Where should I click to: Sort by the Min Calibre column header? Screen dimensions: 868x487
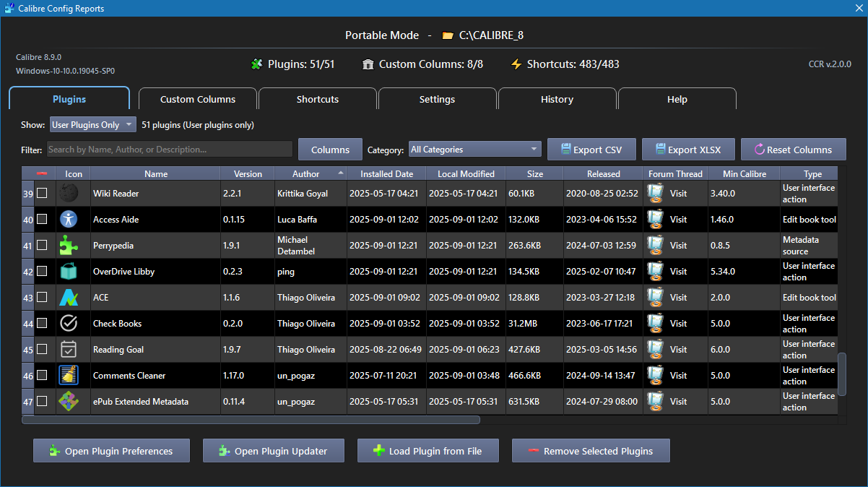point(744,174)
